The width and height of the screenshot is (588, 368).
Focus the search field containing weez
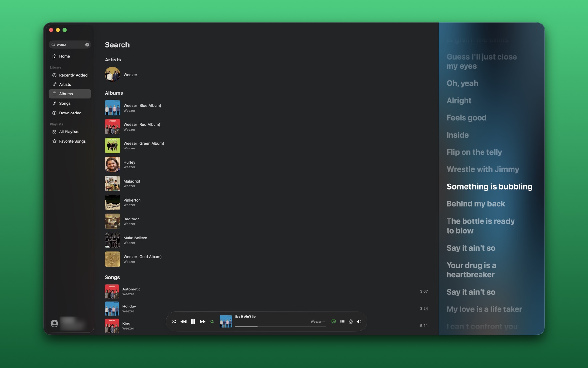point(70,45)
